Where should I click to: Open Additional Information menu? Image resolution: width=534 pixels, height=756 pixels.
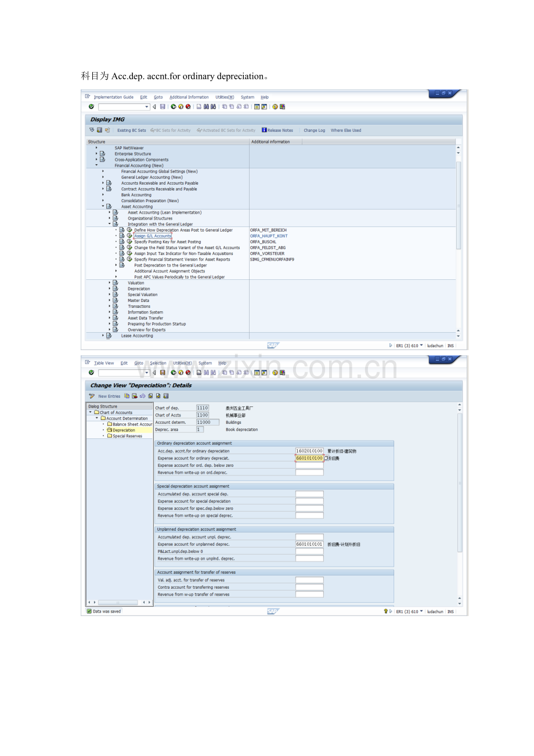point(189,97)
